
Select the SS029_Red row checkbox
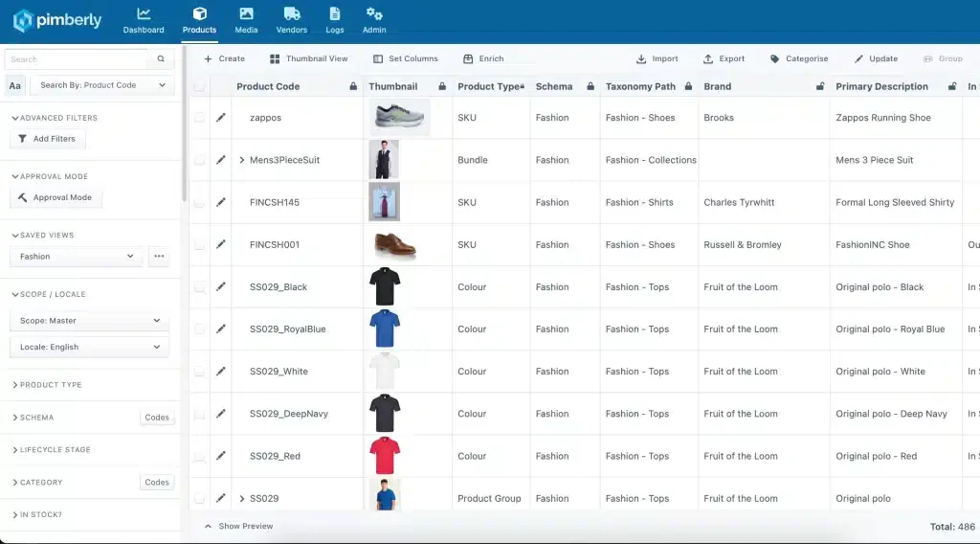point(199,456)
